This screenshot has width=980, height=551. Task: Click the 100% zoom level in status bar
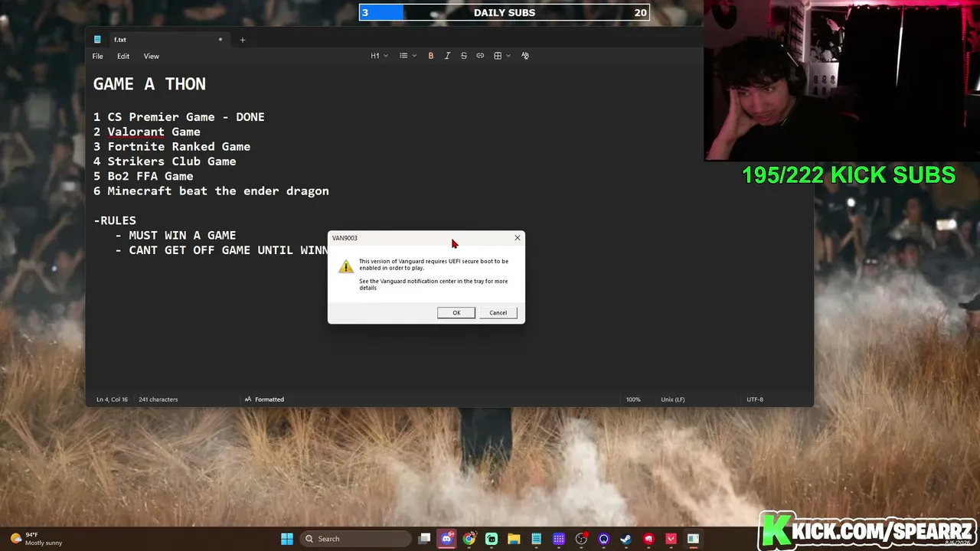coord(633,399)
